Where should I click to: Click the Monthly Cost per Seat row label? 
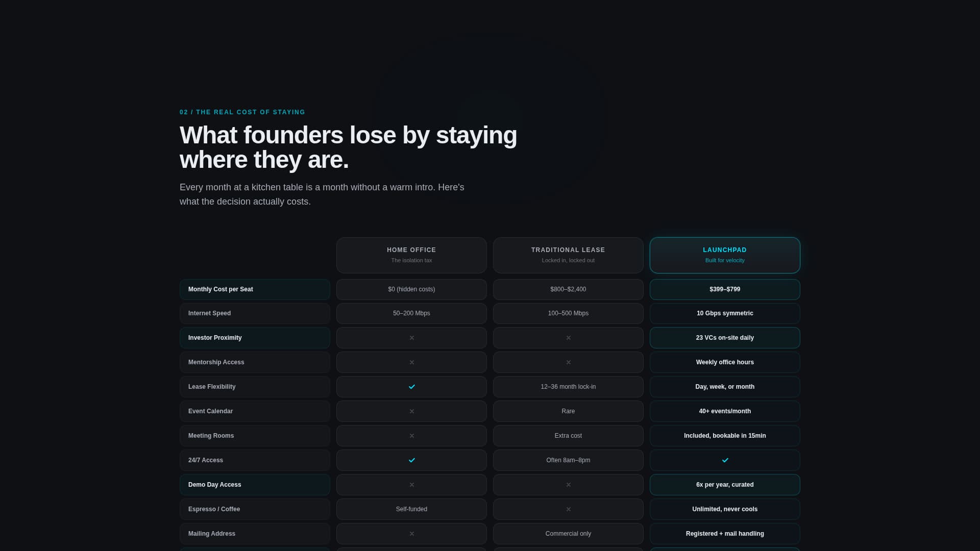pos(255,289)
